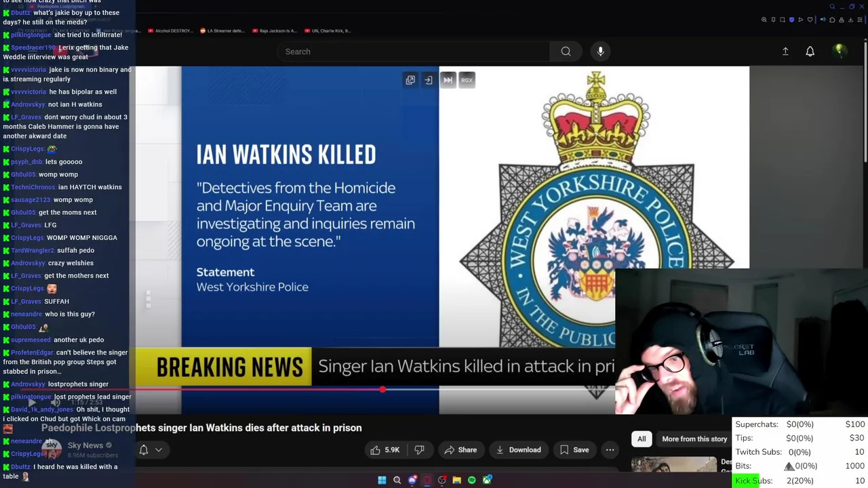Image resolution: width=868 pixels, height=488 pixels.
Task: Open Windows taskbar search
Action: (x=397, y=481)
